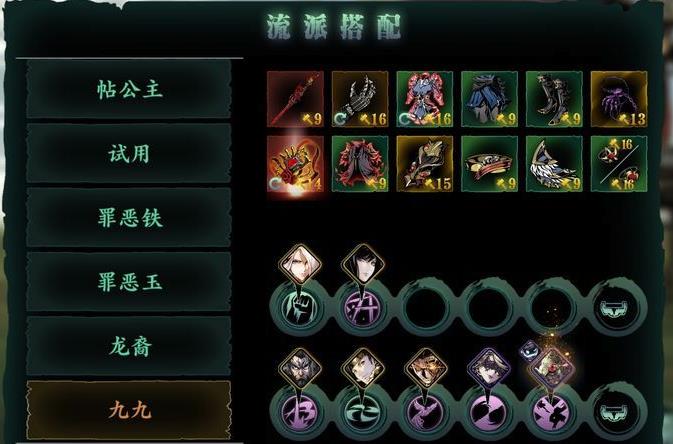Open the dual rings equipment slot
The image size is (673, 444).
619,164
